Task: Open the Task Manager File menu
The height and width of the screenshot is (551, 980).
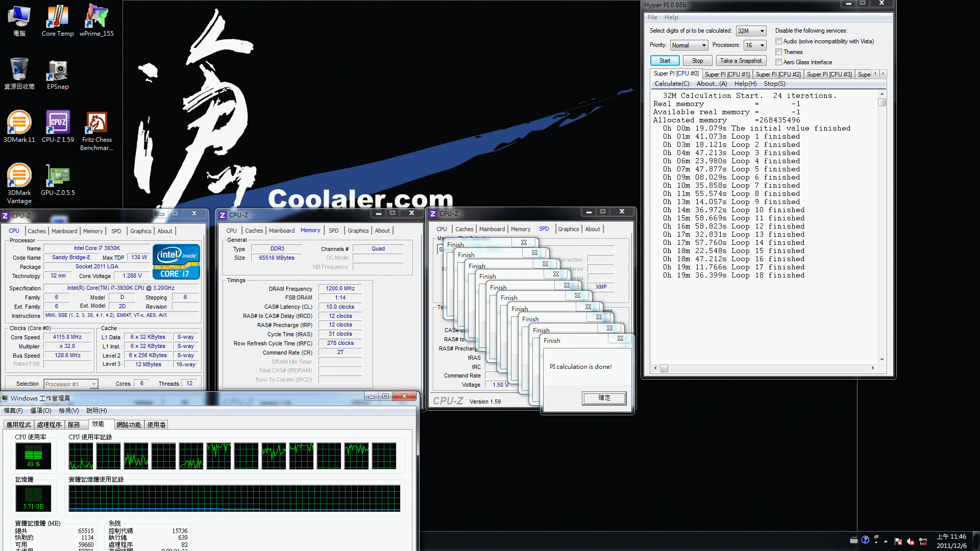Action: [13, 411]
